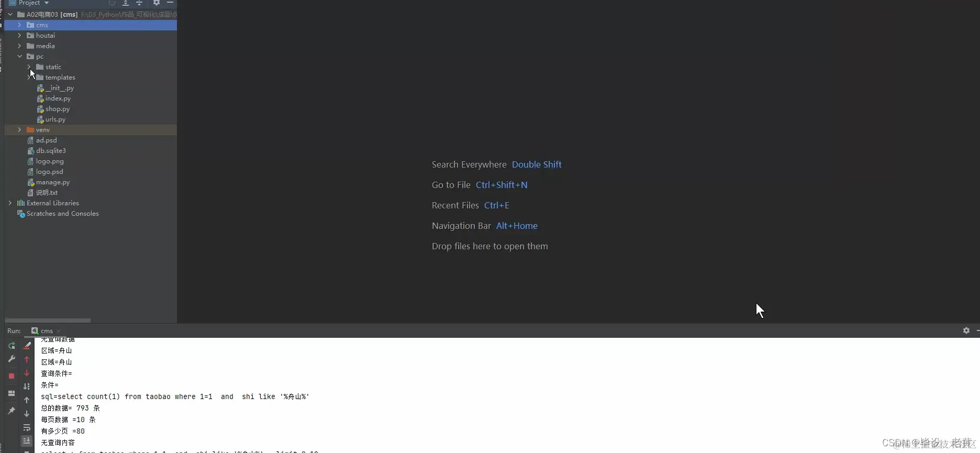Image resolution: width=980 pixels, height=453 pixels.
Task: Pin the Run tab with pin icon
Action: pyautogui.click(x=12, y=411)
